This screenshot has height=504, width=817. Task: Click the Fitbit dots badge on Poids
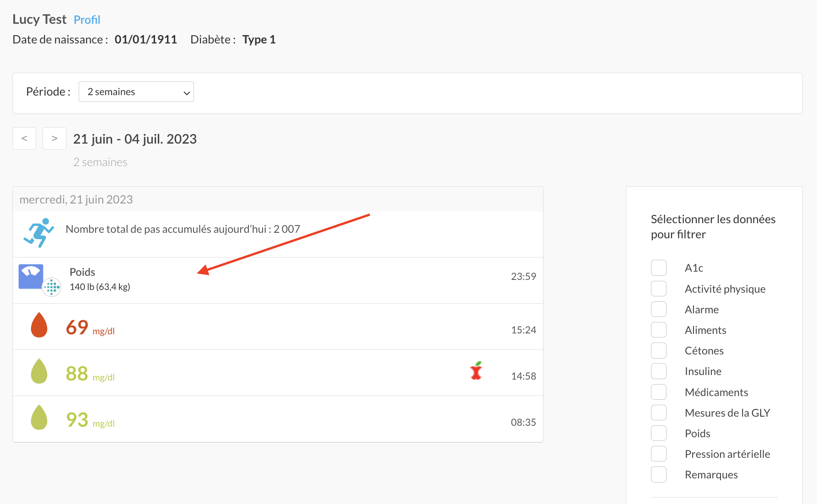coord(52,287)
